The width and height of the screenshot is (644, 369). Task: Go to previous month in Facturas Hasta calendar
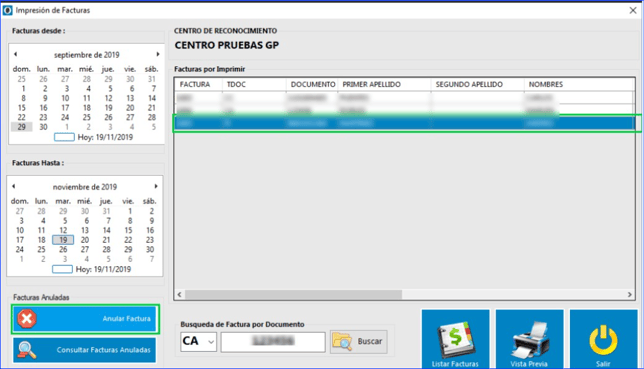point(14,186)
